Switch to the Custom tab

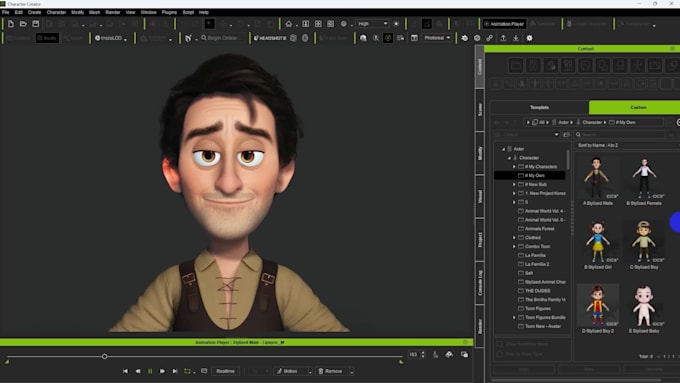pyautogui.click(x=634, y=108)
